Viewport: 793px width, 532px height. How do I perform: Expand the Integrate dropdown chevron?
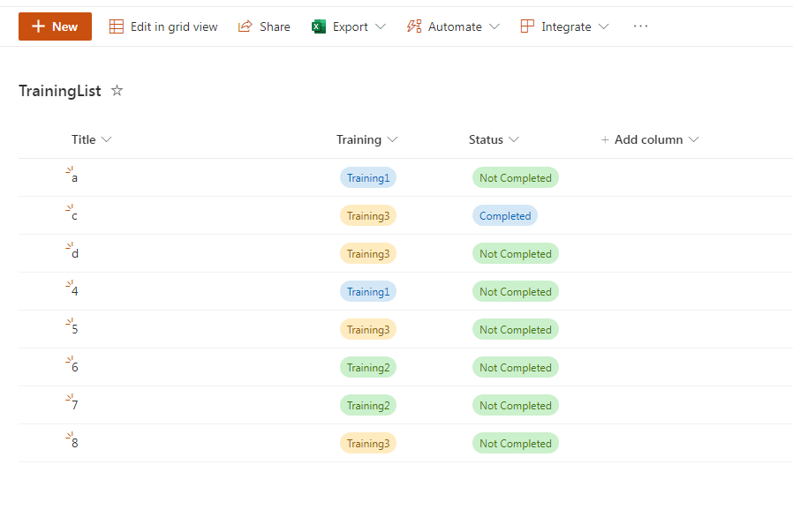[x=604, y=26]
